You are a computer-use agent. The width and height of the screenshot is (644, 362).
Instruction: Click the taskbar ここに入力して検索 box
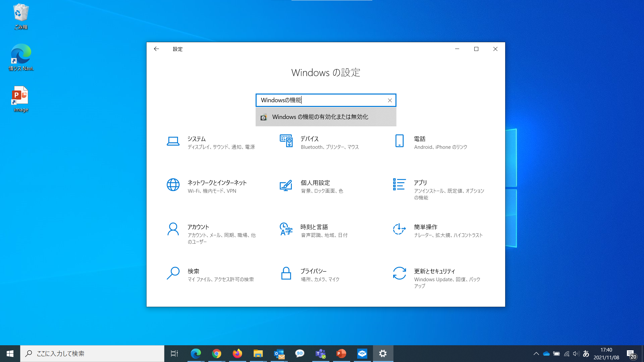tap(92, 354)
